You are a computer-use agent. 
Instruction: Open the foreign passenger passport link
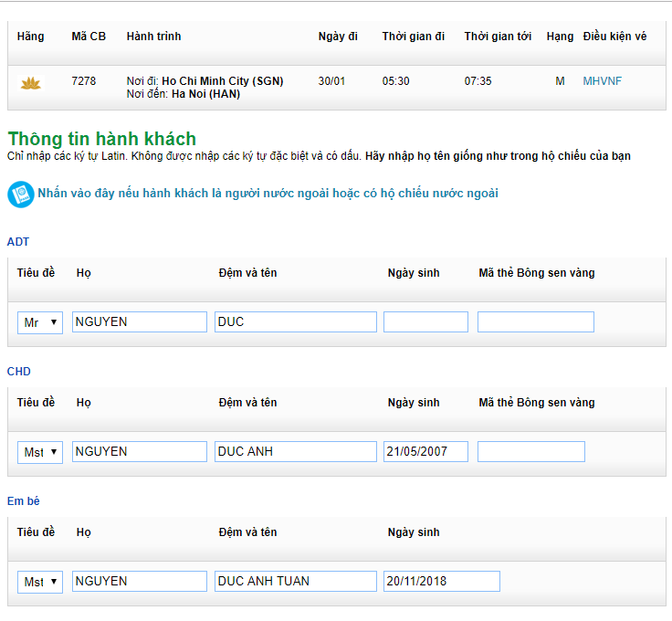coord(268,194)
